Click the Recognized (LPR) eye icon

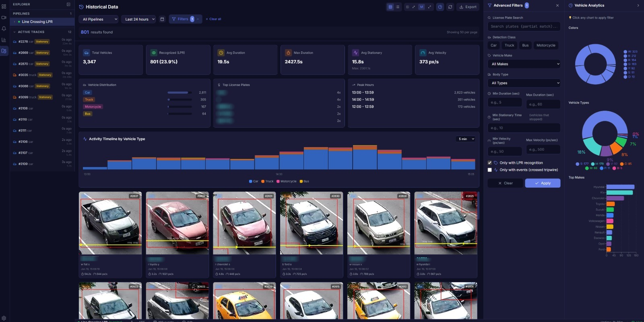click(x=154, y=53)
